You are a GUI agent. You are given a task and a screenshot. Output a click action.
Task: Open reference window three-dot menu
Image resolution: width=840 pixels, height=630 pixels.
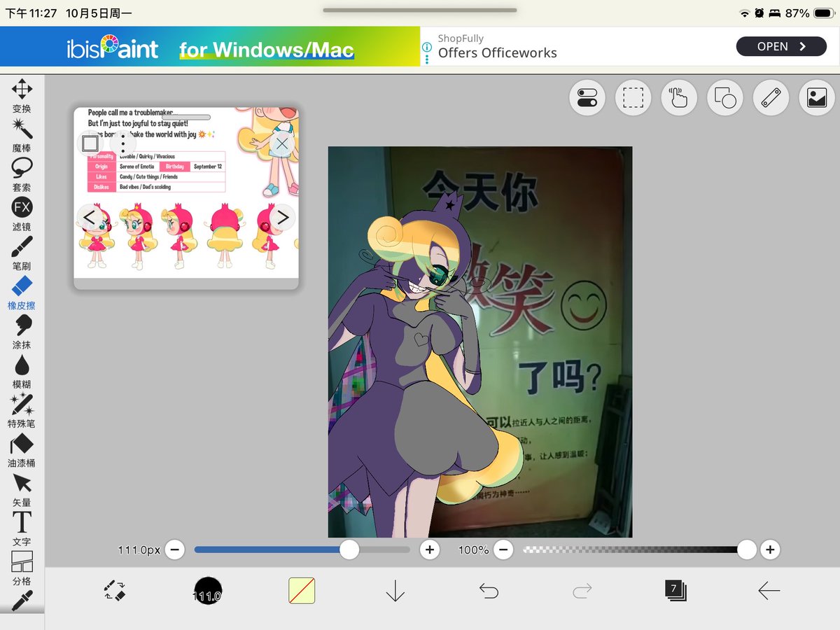[123, 143]
